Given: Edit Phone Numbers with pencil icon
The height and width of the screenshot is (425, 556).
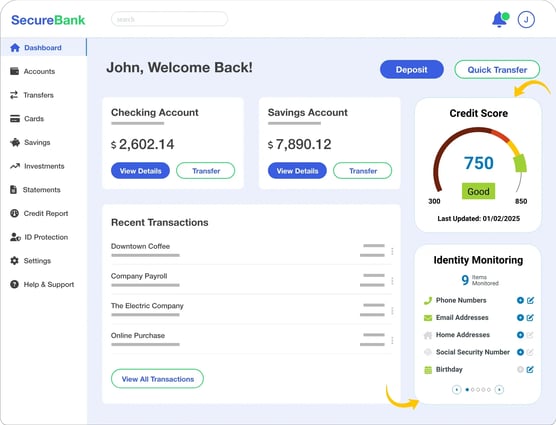Looking at the screenshot, I should pyautogui.click(x=530, y=300).
